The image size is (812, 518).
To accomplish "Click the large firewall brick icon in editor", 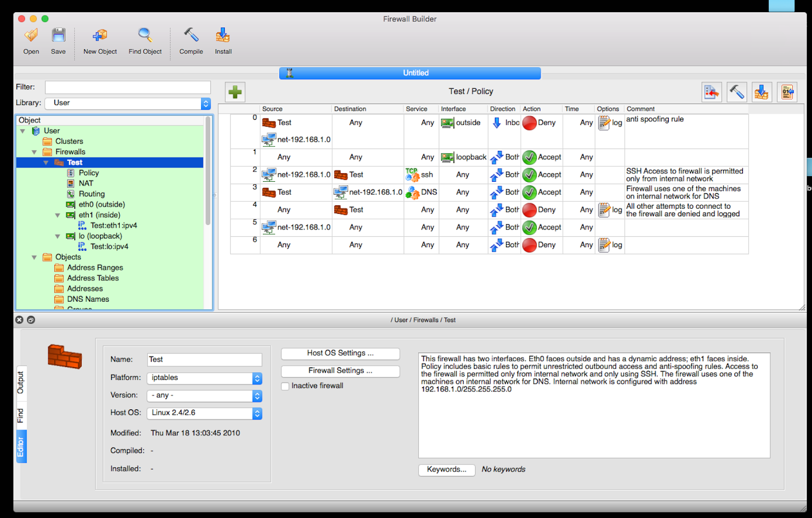I will pos(64,355).
